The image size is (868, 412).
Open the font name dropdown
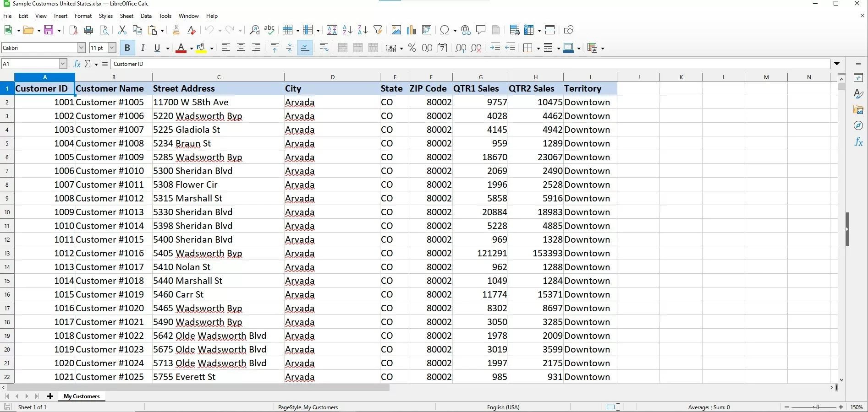pos(81,48)
